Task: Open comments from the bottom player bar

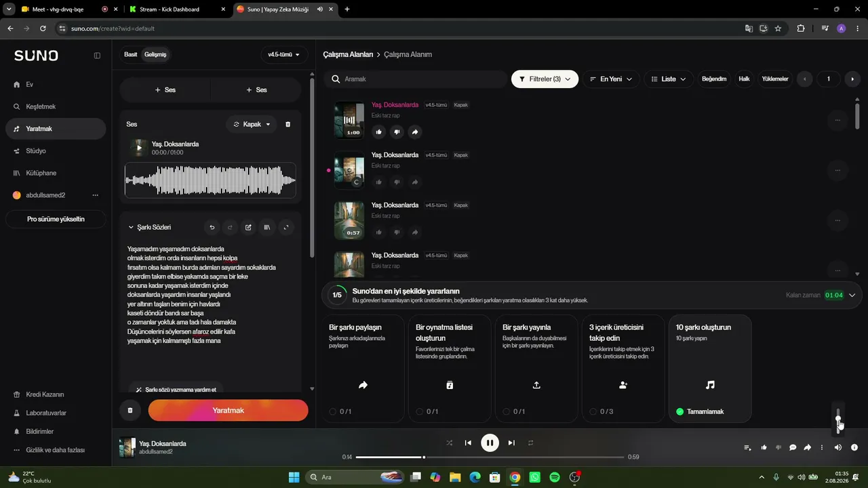Action: pyautogui.click(x=793, y=447)
